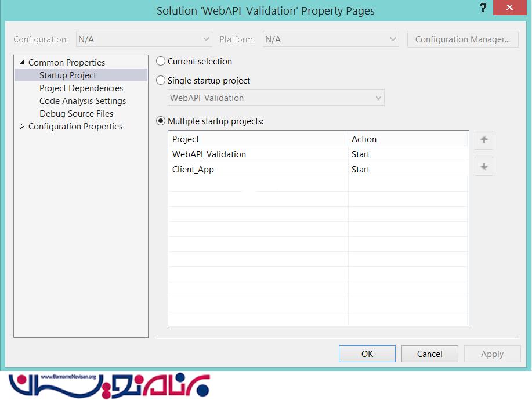Click the Action column header

coord(408,139)
